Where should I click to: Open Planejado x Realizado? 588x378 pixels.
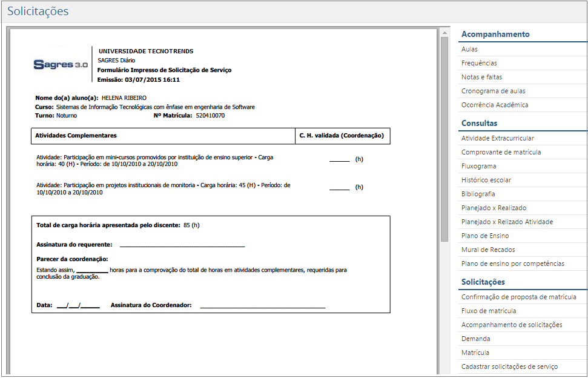[491, 207]
